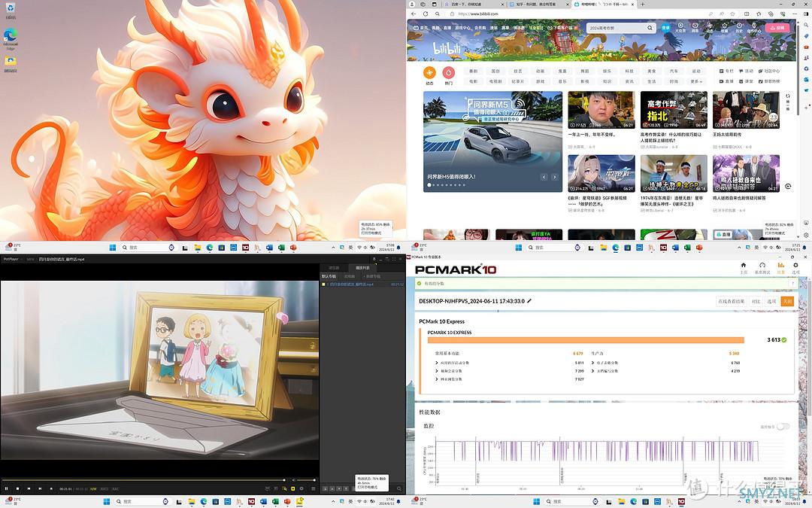Open 历史 history icon in the bilibili header
This screenshot has height=508, width=812.
739,28
